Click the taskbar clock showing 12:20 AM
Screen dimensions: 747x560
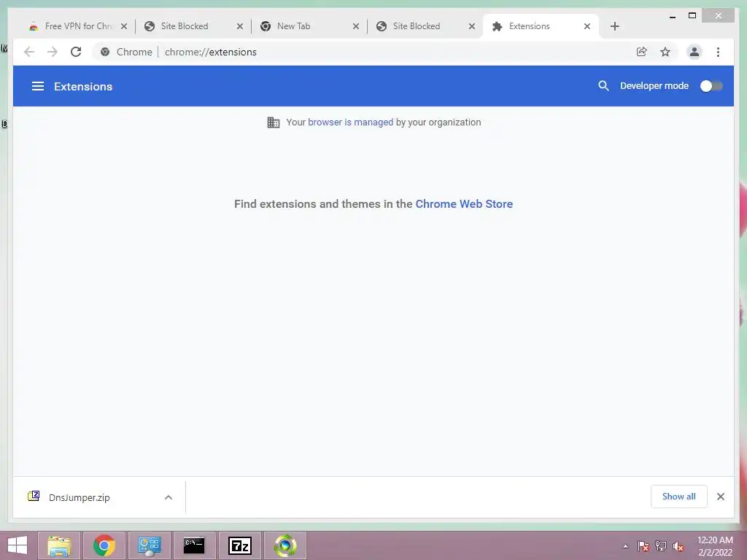click(x=715, y=546)
